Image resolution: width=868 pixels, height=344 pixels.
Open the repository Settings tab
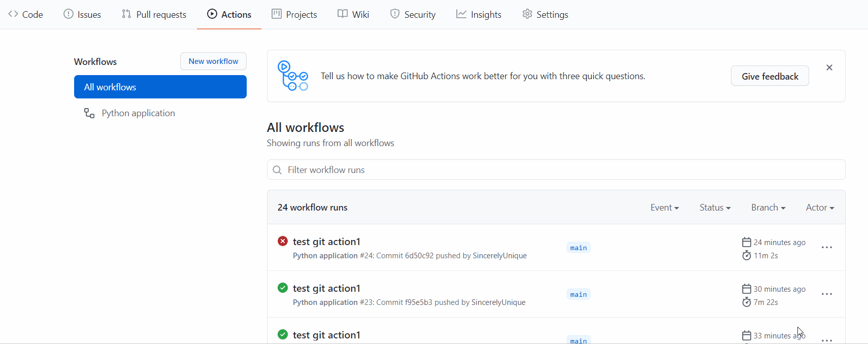545,15
